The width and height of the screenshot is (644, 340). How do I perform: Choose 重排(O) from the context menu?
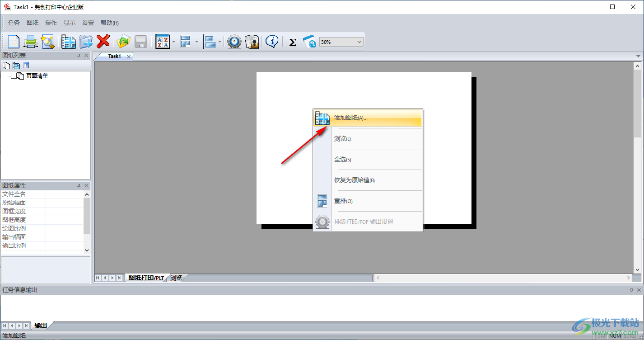point(343,201)
